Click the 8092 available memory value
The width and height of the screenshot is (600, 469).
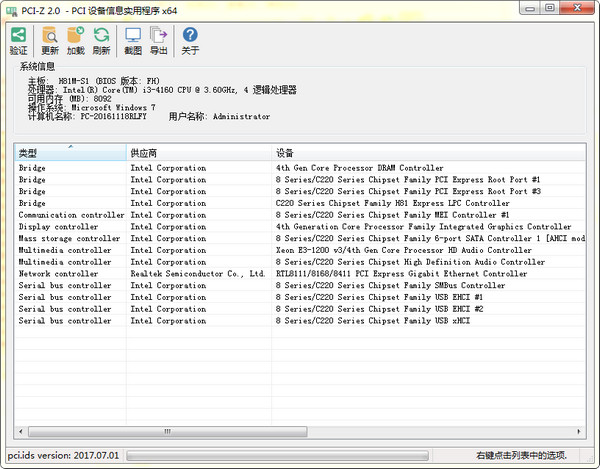click(103, 99)
